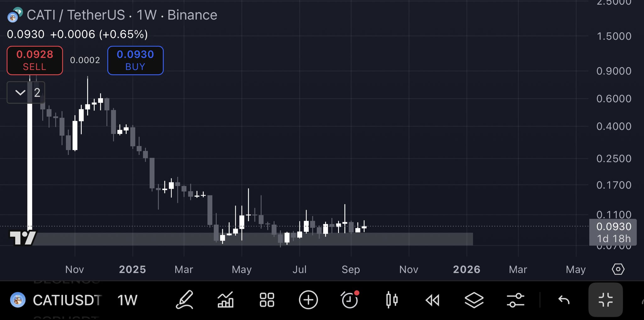This screenshot has height=320, width=644.
Task: Exit fullscreen with collapse arrows button
Action: pos(605,300)
